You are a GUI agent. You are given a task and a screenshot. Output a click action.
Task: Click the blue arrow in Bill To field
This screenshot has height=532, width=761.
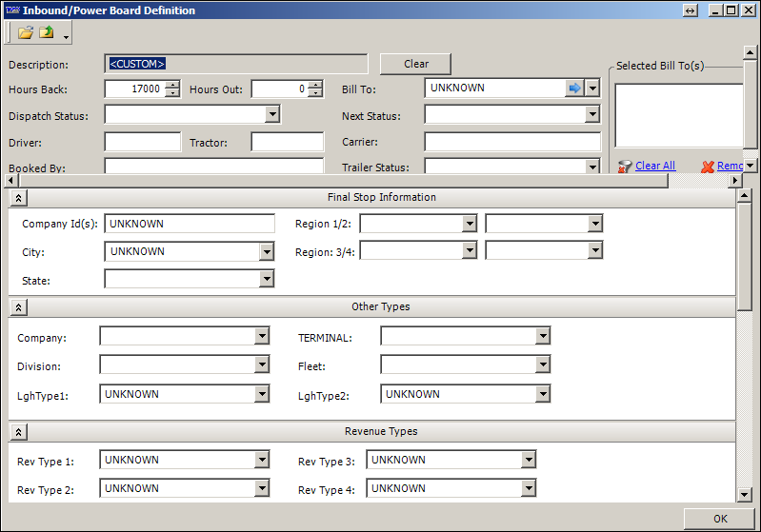(x=574, y=89)
